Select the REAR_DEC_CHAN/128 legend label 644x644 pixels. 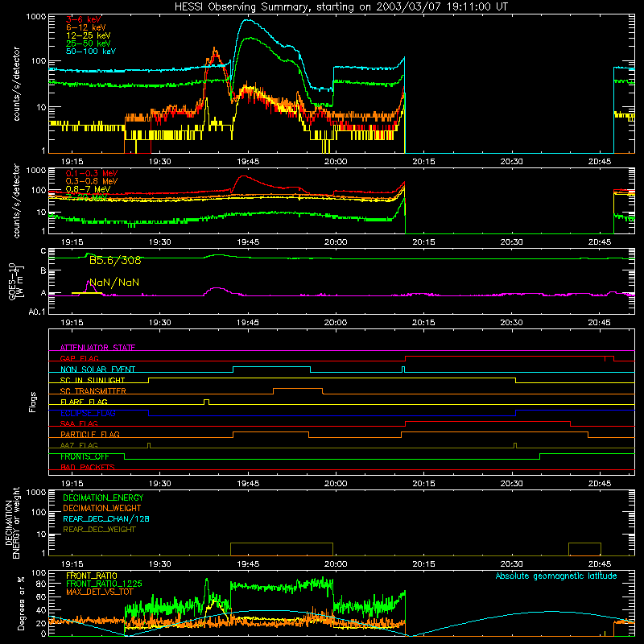click(106, 518)
